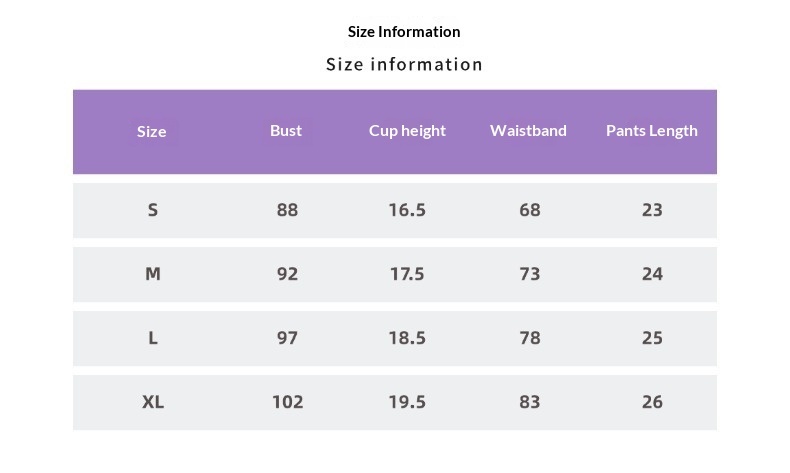Select the XL size row label
Screen dimensions: 790x473
pos(153,402)
